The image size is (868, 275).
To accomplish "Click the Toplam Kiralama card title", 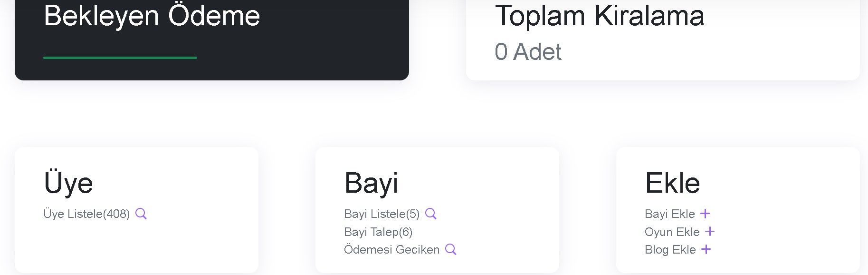I will pos(600,16).
